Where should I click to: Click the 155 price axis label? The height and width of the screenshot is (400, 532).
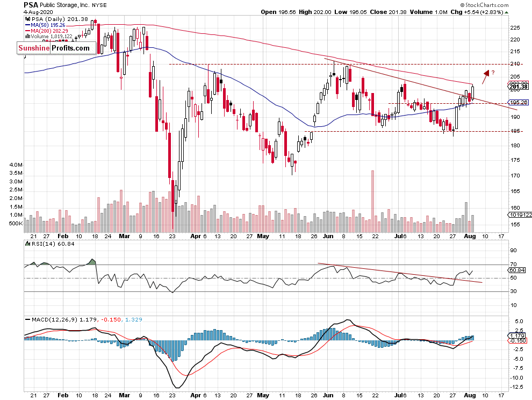[515, 224]
